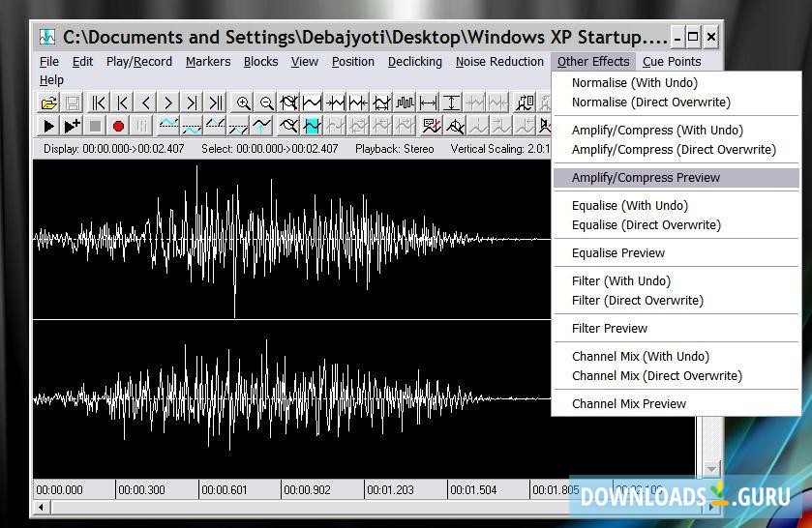Open the Blocks menu
Viewport: 812px width, 528px height.
point(261,62)
